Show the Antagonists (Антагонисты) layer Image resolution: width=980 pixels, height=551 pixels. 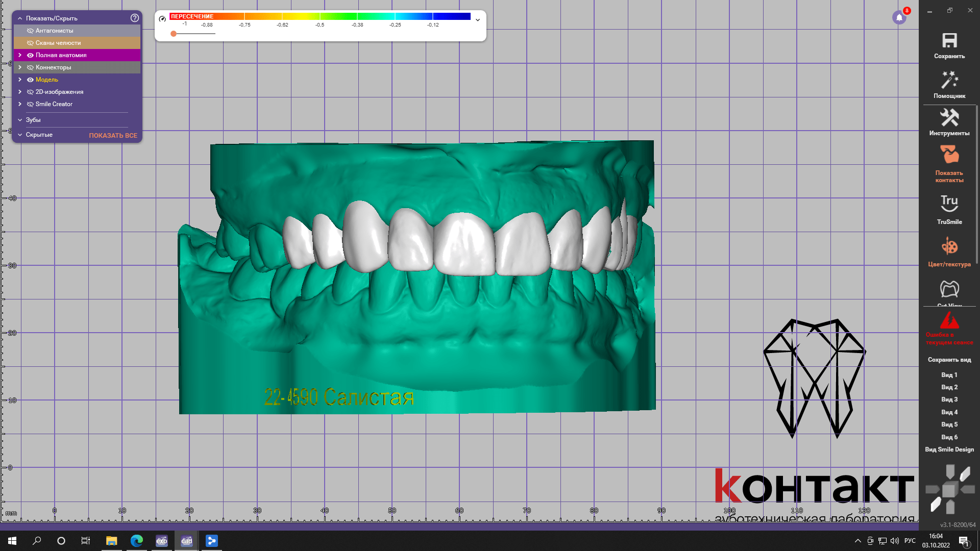30,31
